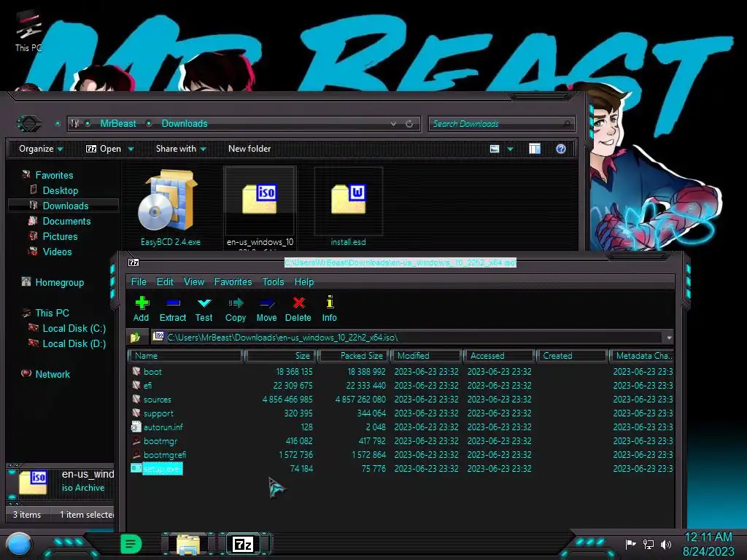This screenshot has height=560, width=747.
Task: Select the en-us_windows_10 iso file
Action: pos(260,208)
